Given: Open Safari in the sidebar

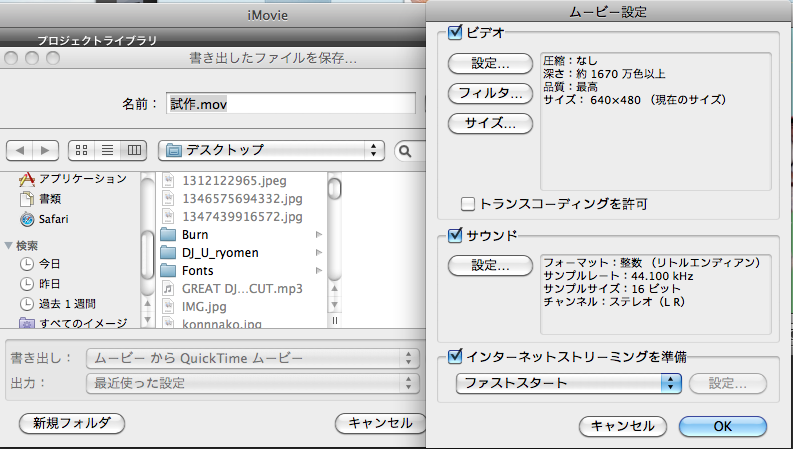Looking at the screenshot, I should (53, 219).
